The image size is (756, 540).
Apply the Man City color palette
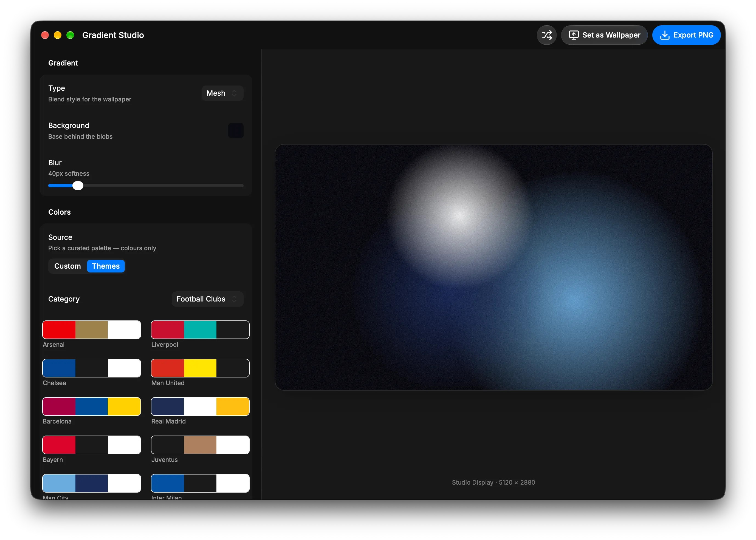coord(92,483)
